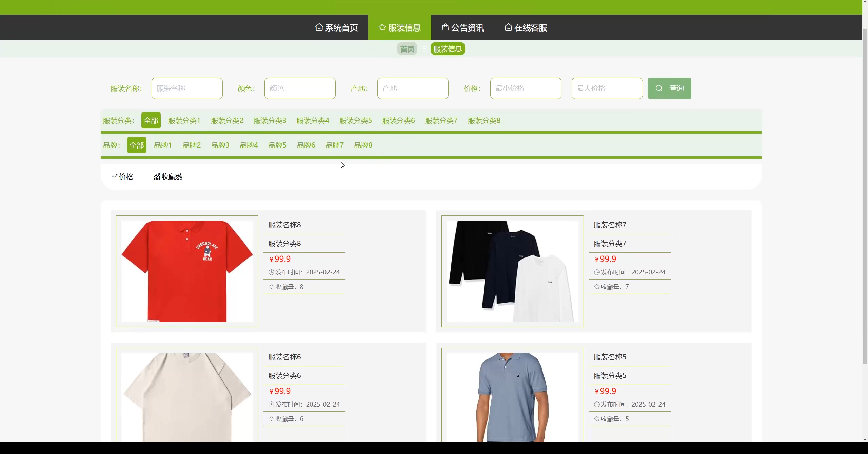Go to 在线客服 nav tab
Viewport: 868px width, 454px height.
tap(530, 27)
